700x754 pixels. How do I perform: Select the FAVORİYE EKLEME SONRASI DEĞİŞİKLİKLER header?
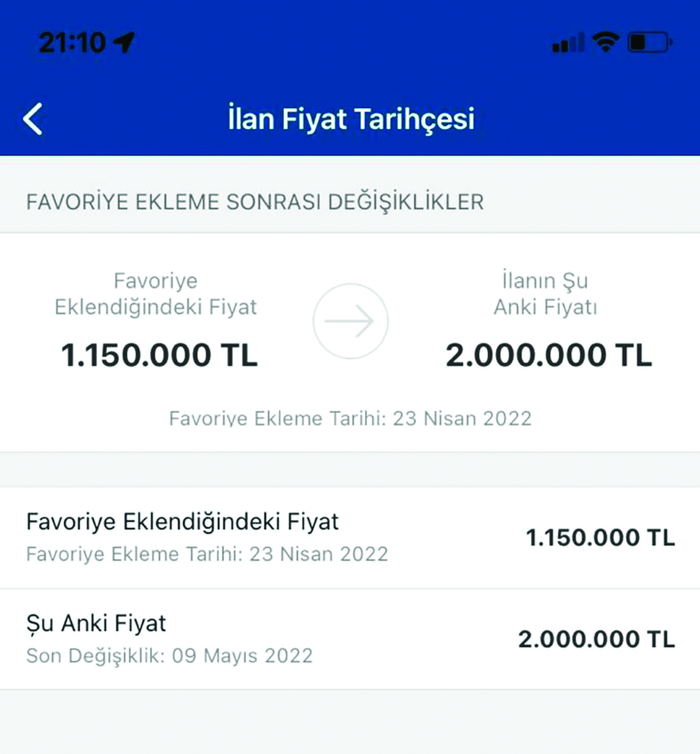pos(255,202)
